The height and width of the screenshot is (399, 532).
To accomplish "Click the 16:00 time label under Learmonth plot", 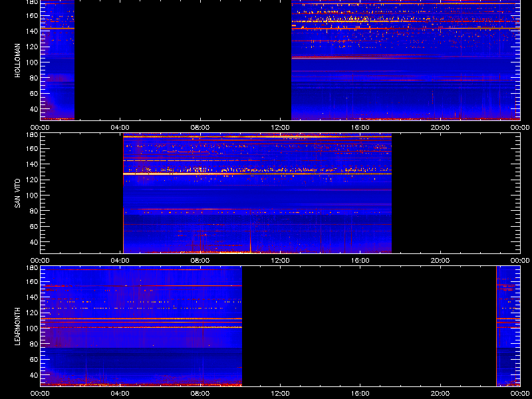I will pos(360,394).
